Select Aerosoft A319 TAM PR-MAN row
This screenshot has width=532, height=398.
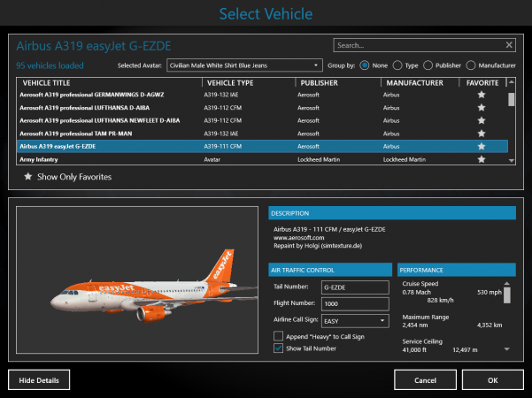[262, 134]
